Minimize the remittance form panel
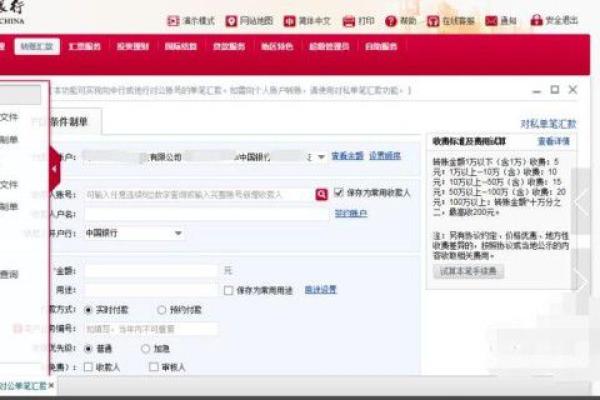Viewport: 600px width, 400px height. click(x=537, y=91)
